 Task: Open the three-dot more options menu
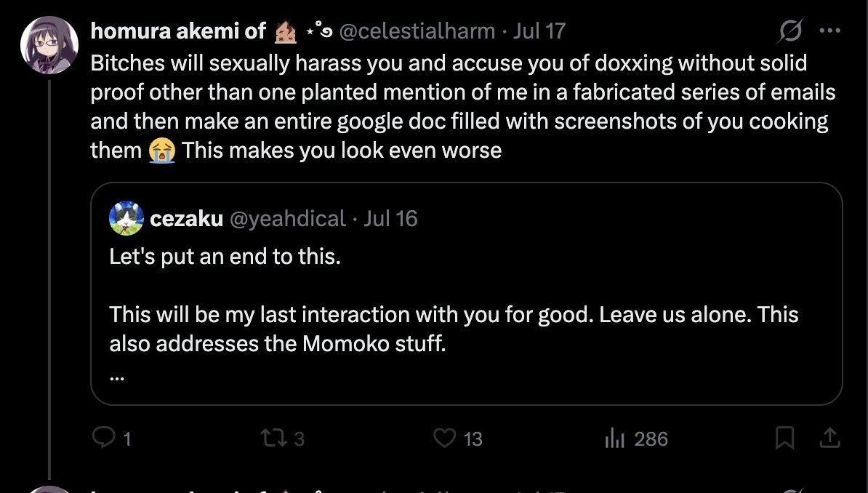[829, 31]
